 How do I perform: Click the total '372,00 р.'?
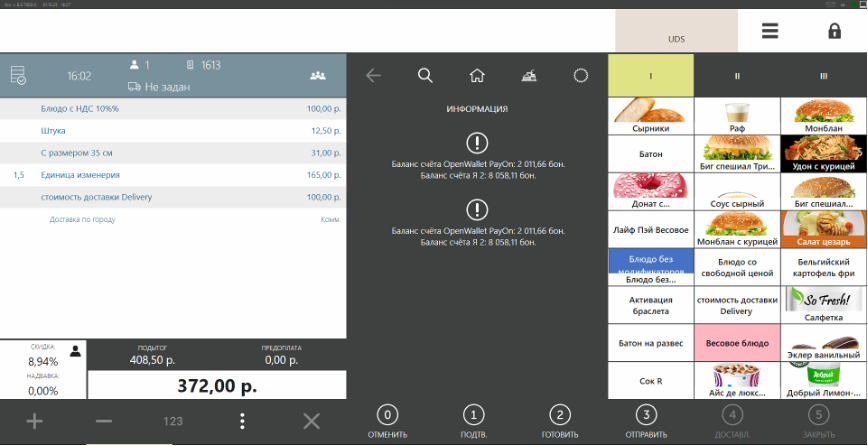tap(217, 386)
